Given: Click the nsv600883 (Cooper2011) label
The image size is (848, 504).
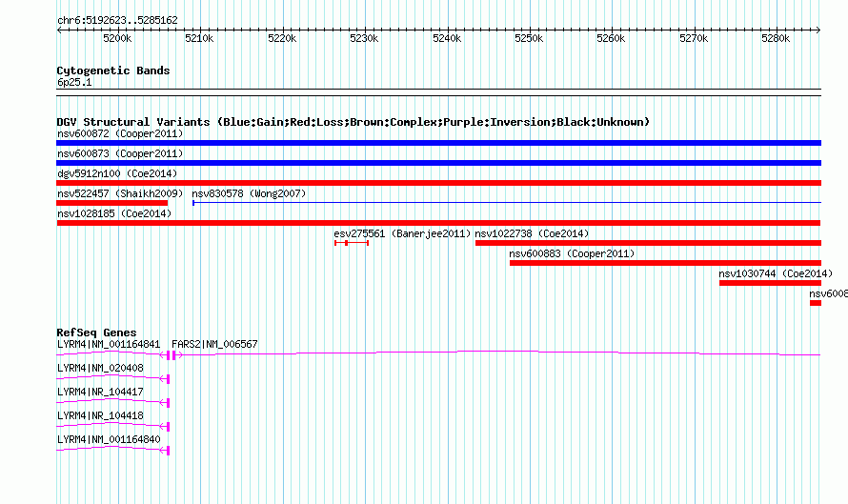Looking at the screenshot, I should [x=573, y=253].
